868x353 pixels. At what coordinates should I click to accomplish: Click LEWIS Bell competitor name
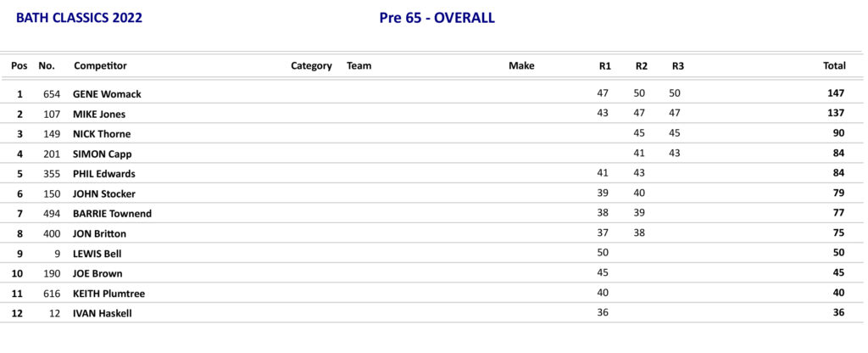[x=97, y=254]
